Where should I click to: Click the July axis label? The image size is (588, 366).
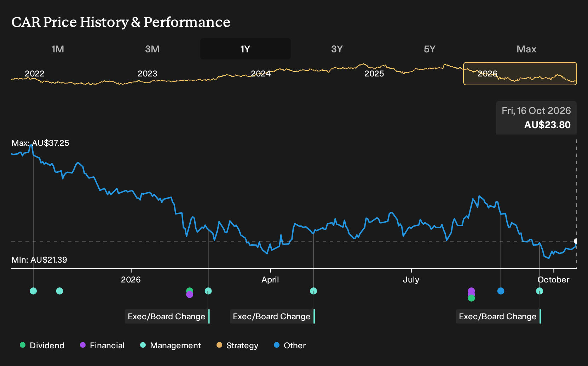tap(411, 280)
